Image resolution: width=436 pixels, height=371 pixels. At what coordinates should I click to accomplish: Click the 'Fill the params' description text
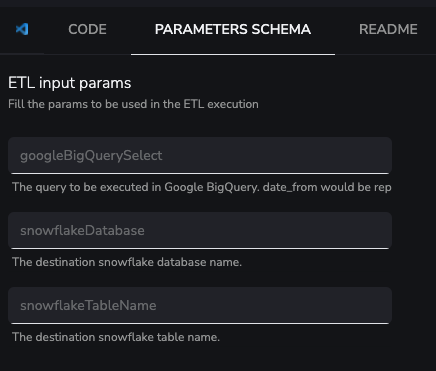click(133, 104)
